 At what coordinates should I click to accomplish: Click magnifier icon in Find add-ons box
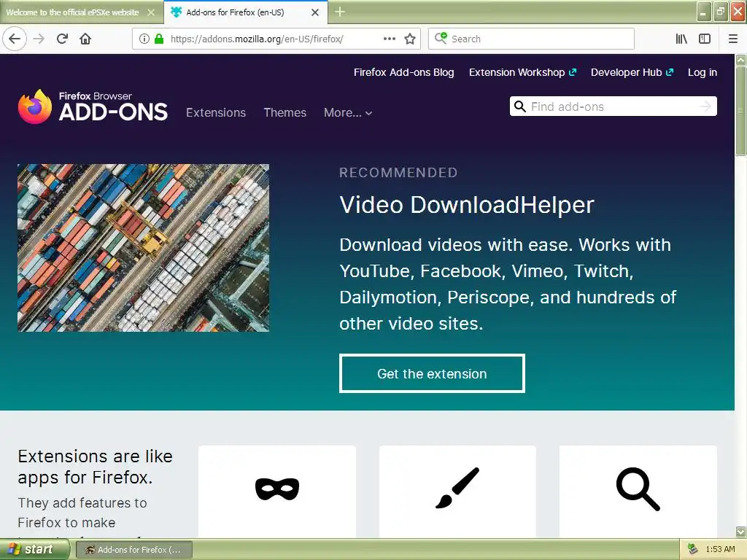pos(519,106)
